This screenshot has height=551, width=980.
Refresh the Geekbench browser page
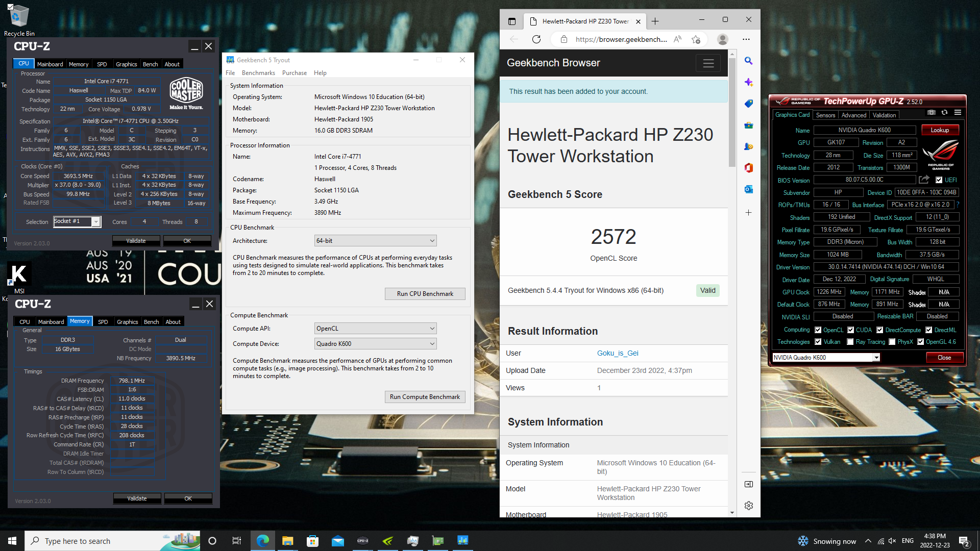pyautogui.click(x=536, y=39)
